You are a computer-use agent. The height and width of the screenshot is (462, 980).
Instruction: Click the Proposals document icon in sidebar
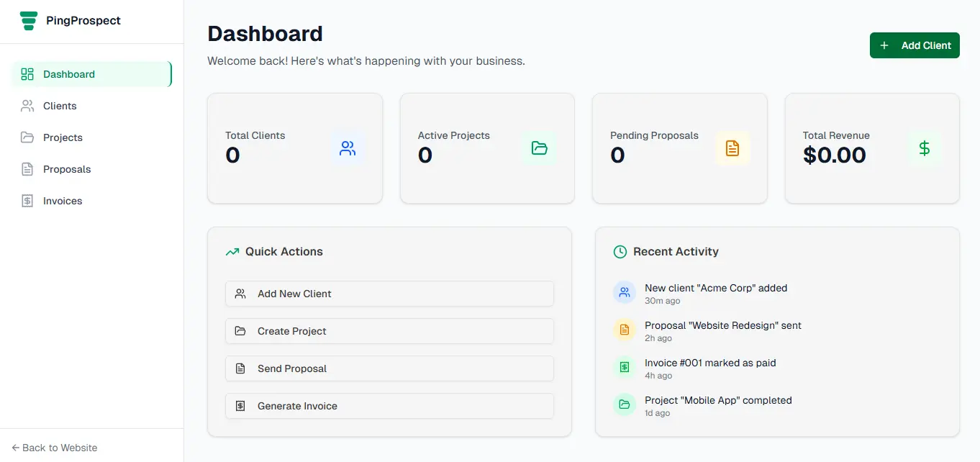coord(27,168)
